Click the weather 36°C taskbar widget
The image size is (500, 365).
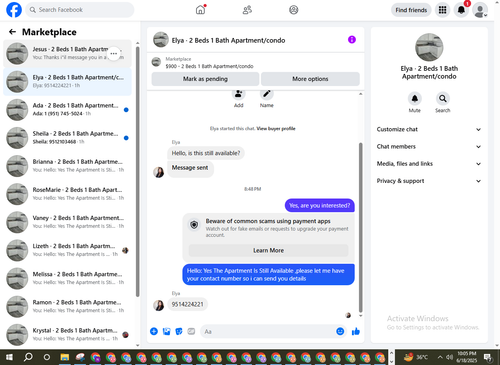416,357
